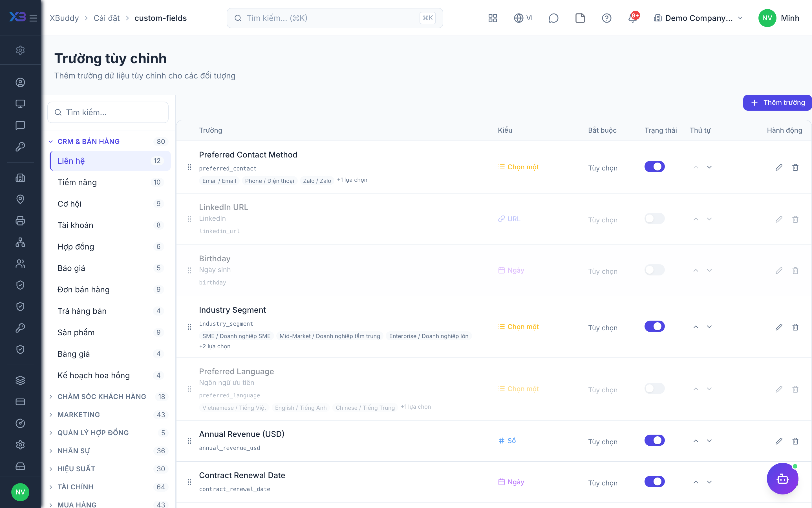This screenshot has width=812, height=508.
Task: Open the help question mark icon
Action: pyautogui.click(x=606, y=18)
